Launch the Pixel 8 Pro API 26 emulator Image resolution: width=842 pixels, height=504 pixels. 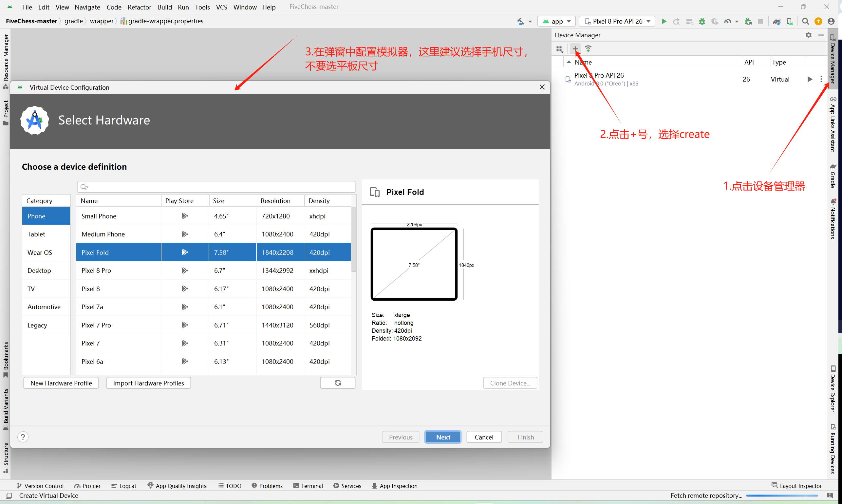tap(810, 79)
